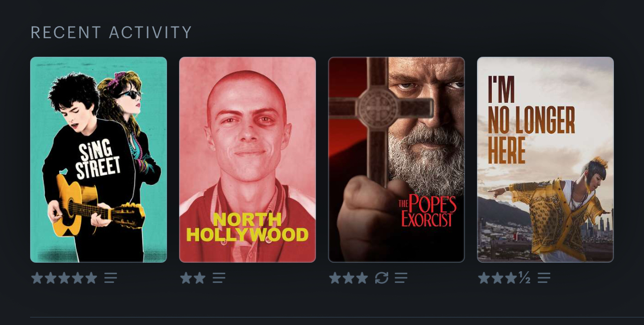Click the third star under The Pope's Exorcist

[362, 278]
